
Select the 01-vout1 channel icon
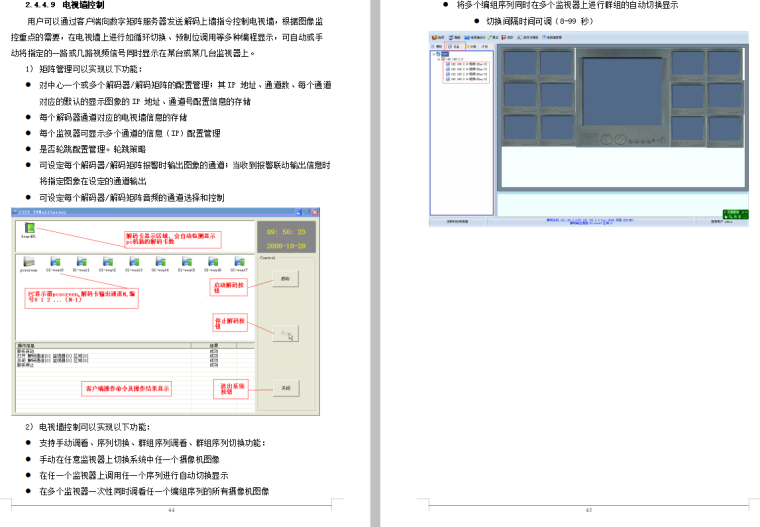click(80, 263)
